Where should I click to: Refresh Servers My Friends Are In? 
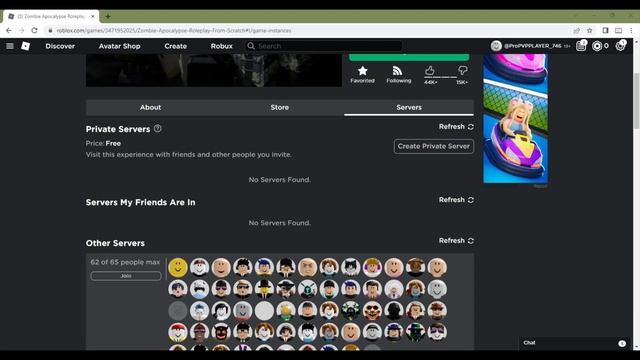456,200
